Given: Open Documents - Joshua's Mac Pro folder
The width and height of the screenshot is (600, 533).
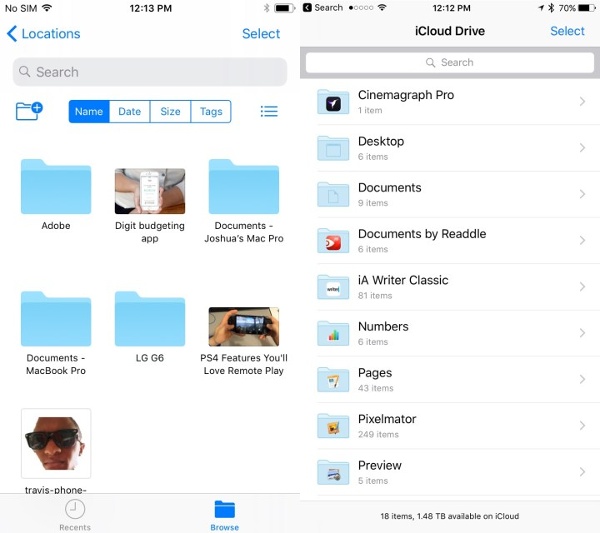Looking at the screenshot, I should (x=244, y=186).
